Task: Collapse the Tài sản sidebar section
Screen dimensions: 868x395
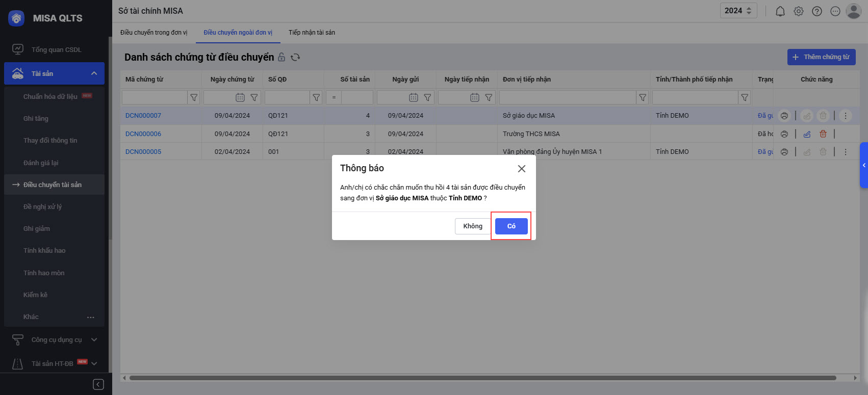Action: pos(94,73)
